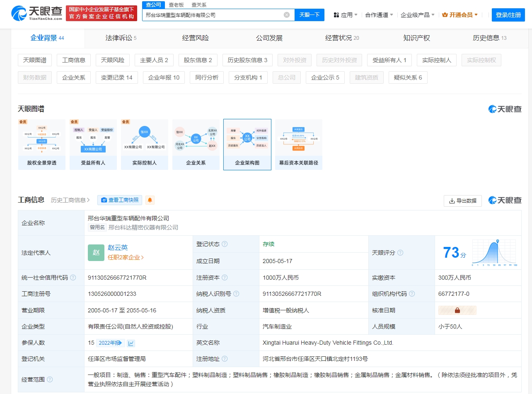
Task: Open the 赵云英 legal representative link
Action: pyautogui.click(x=118, y=248)
